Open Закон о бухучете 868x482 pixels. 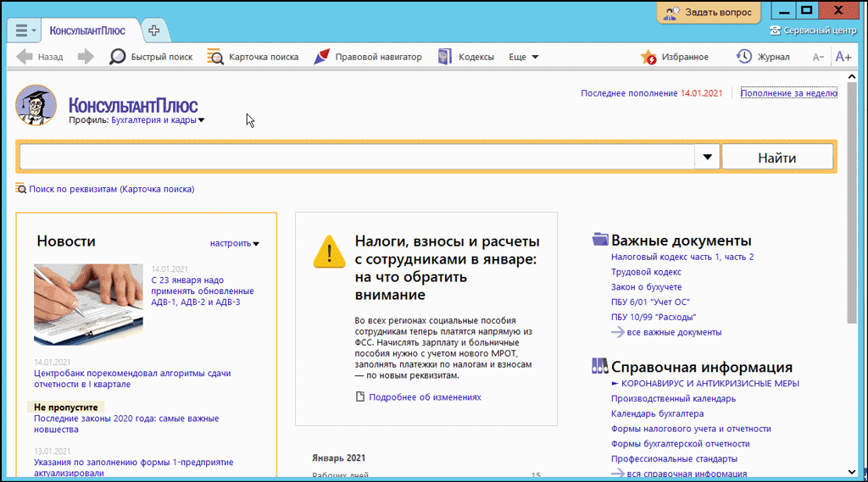[x=647, y=286]
